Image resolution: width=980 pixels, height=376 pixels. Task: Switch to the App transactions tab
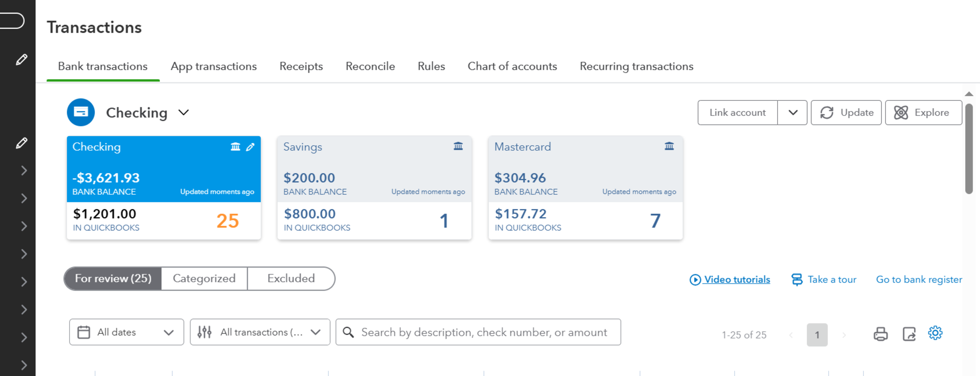click(214, 66)
